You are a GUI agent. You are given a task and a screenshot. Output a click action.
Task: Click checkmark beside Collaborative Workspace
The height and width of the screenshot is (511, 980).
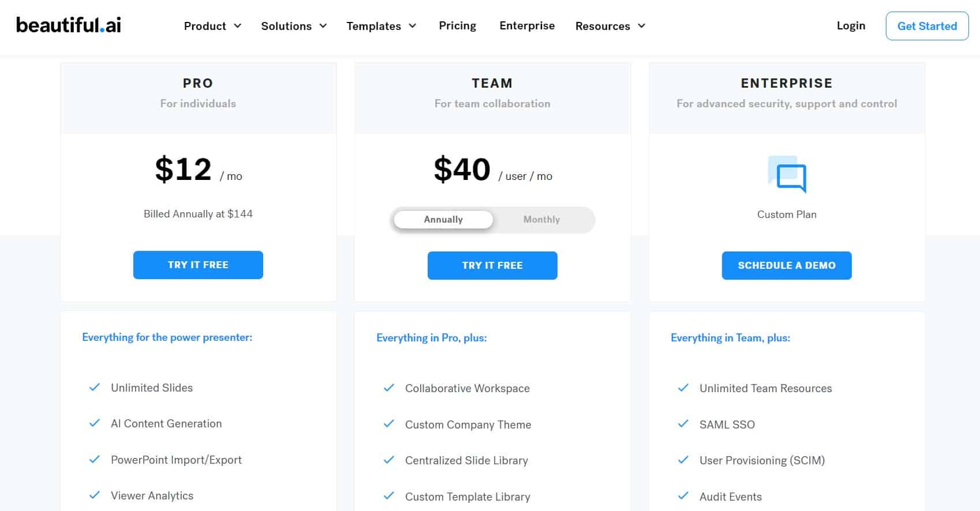389,388
